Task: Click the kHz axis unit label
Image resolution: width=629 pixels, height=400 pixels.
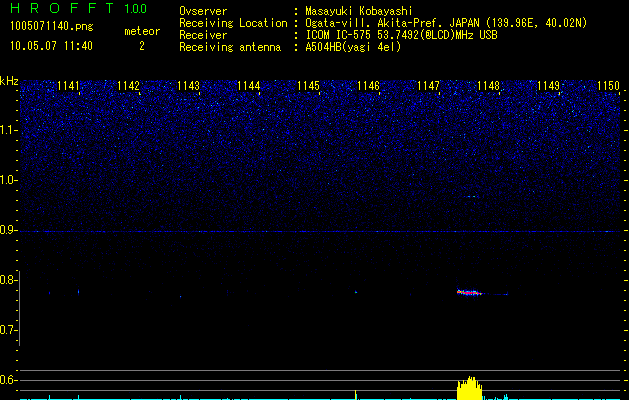Action: tap(9, 80)
